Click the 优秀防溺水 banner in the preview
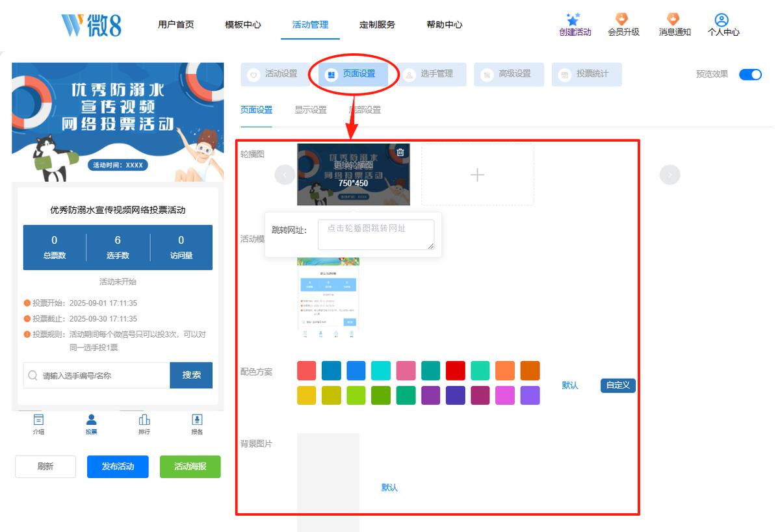Image resolution: width=780 pixels, height=532 pixels. point(118,122)
